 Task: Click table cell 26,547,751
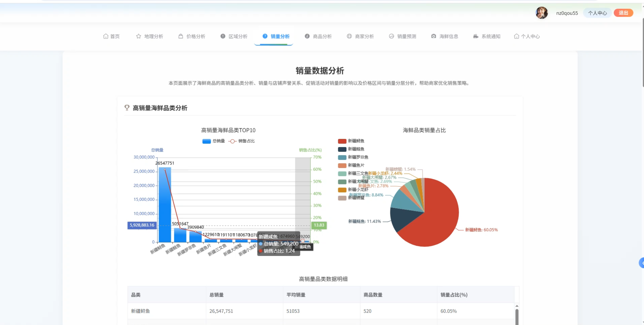point(244,311)
